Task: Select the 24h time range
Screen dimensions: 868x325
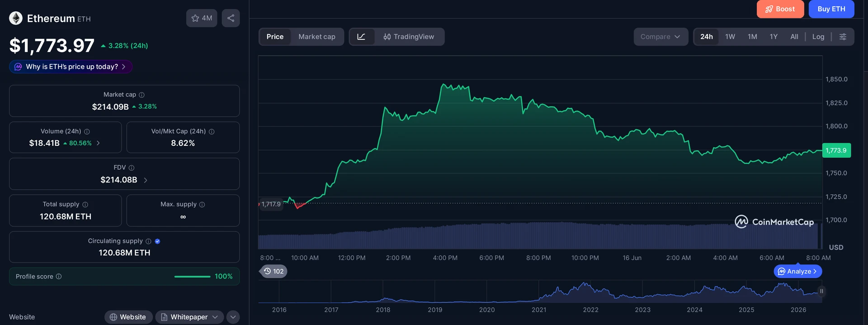Action: [707, 37]
